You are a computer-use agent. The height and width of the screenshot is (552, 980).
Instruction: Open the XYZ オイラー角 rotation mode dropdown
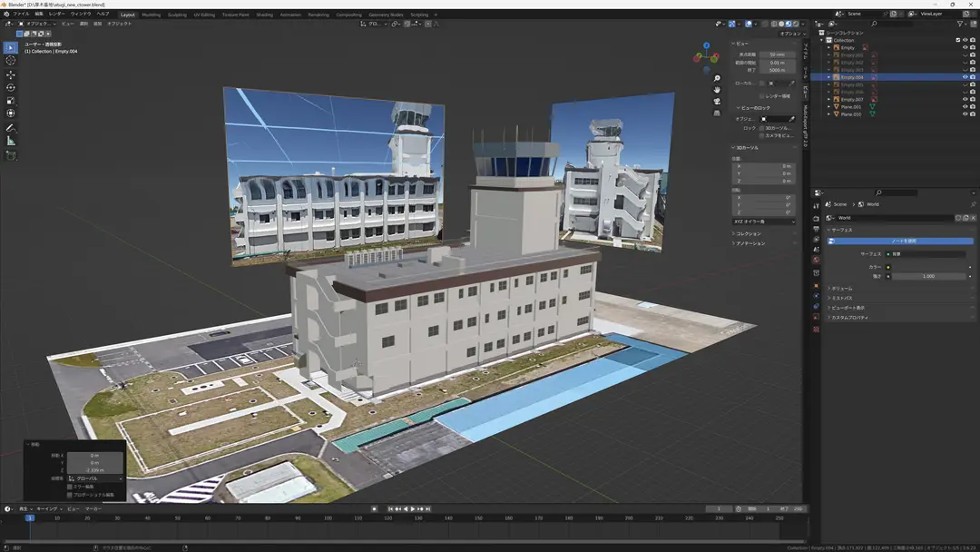tap(764, 222)
